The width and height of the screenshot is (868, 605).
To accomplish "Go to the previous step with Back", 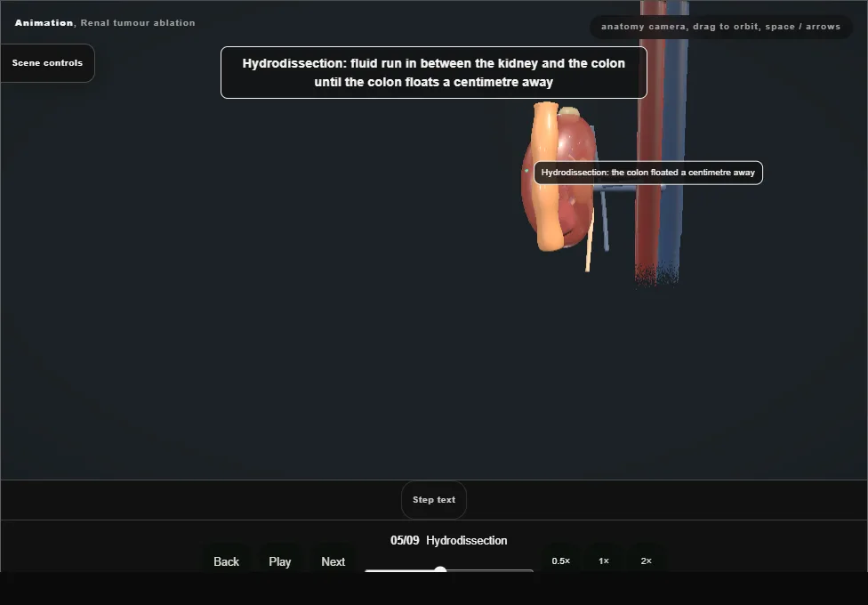I will (x=227, y=561).
